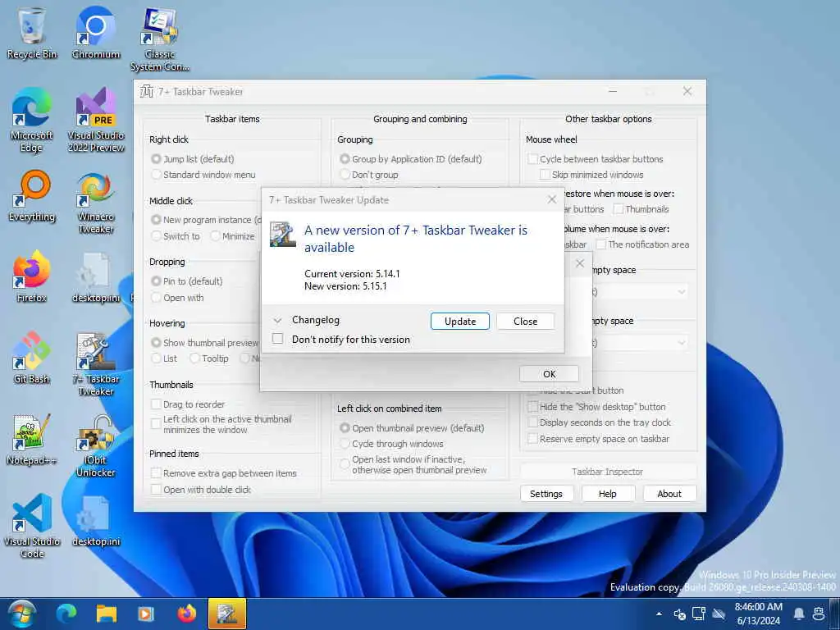Select 'Jump list (default)' radio button
This screenshot has width=840, height=630.
[157, 159]
